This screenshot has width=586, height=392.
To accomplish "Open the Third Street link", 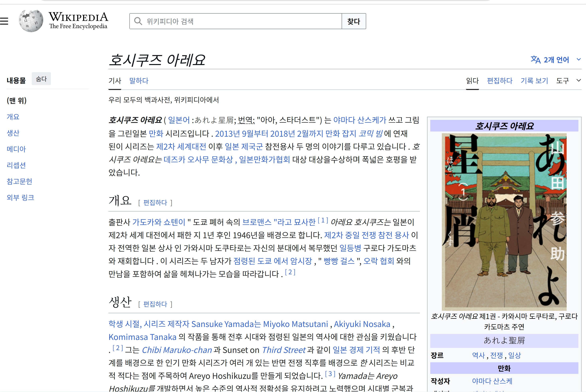I will (284, 350).
